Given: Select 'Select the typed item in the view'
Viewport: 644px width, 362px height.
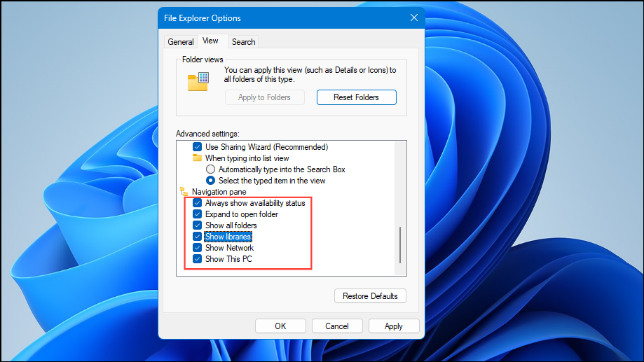Looking at the screenshot, I should 210,181.
